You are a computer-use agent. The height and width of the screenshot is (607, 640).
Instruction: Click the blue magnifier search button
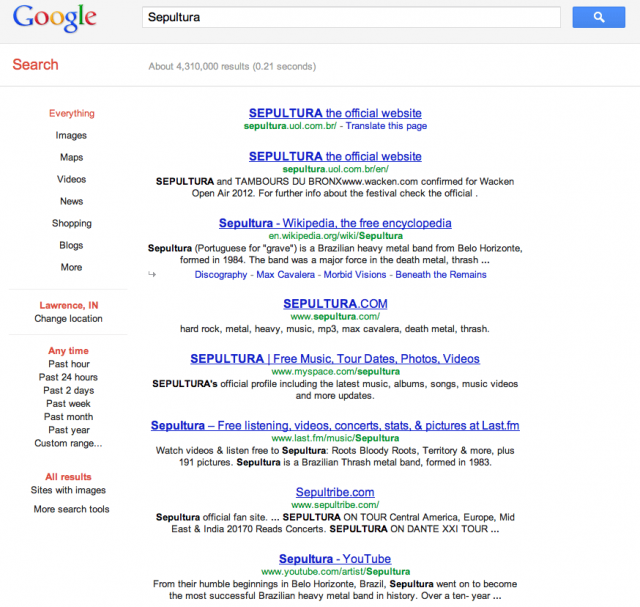(598, 17)
